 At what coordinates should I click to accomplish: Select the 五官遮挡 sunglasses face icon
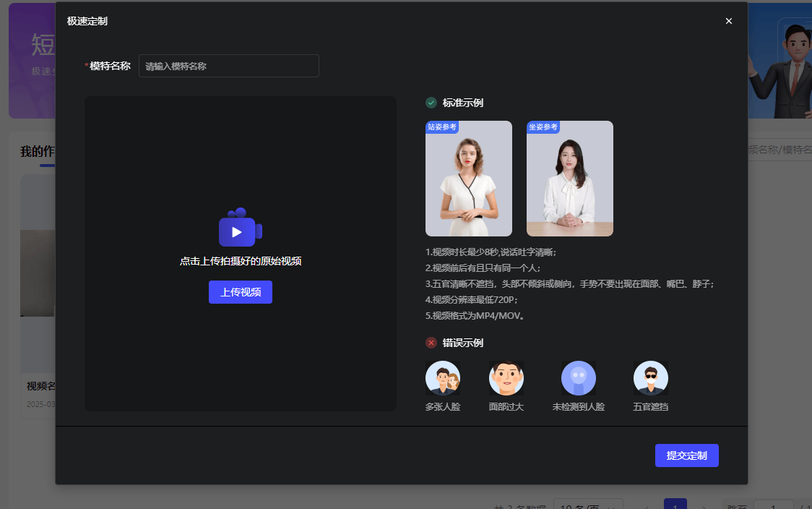coord(651,378)
